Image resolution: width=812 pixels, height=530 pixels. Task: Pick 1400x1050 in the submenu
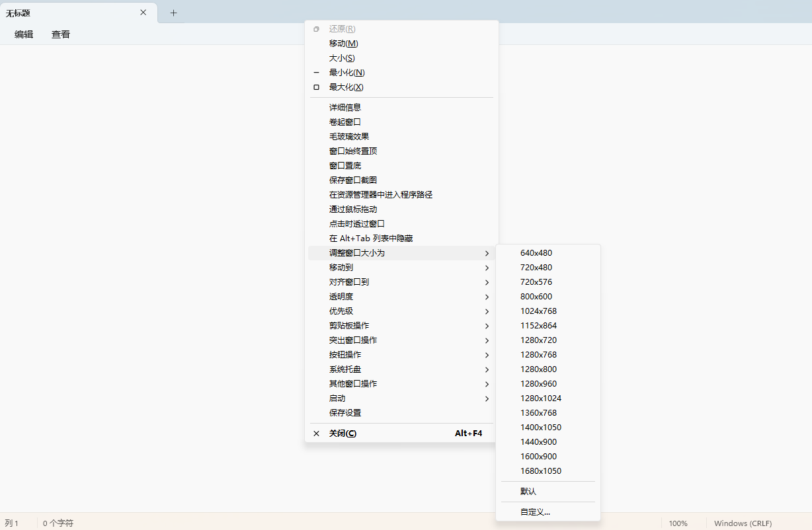[x=548, y=427]
